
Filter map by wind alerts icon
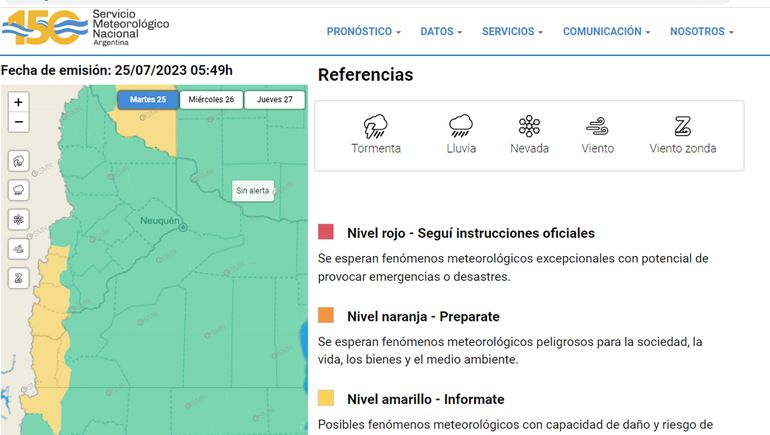pos(18,248)
